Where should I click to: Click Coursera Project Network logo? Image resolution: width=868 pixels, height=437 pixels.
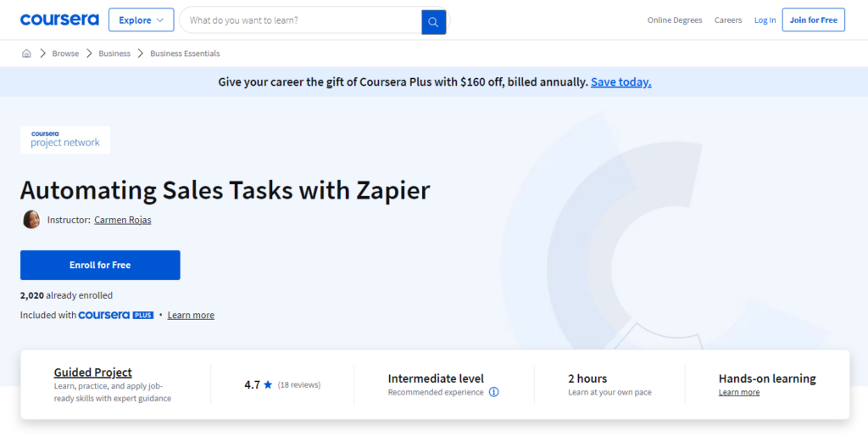(x=65, y=139)
